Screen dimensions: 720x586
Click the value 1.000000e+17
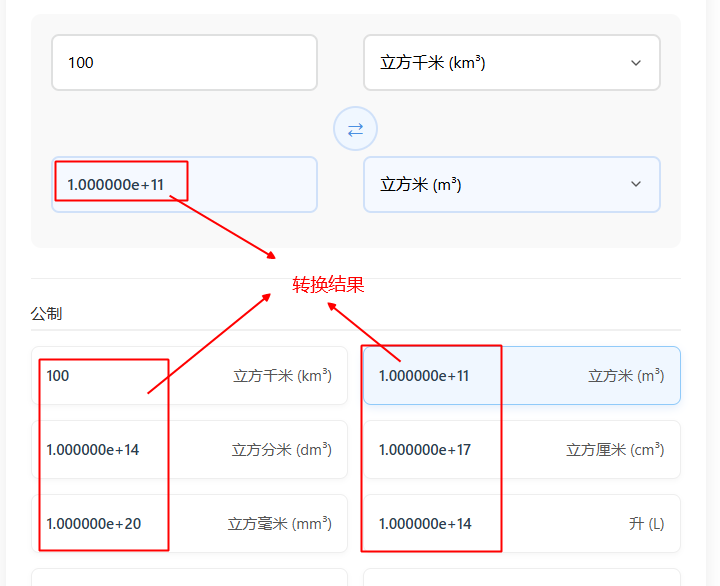point(425,450)
